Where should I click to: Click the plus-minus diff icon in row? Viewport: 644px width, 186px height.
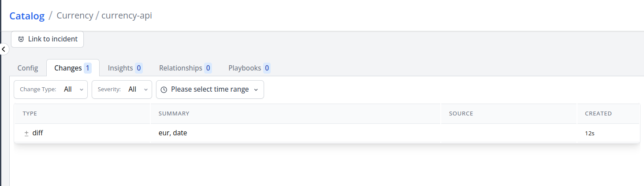pyautogui.click(x=26, y=133)
